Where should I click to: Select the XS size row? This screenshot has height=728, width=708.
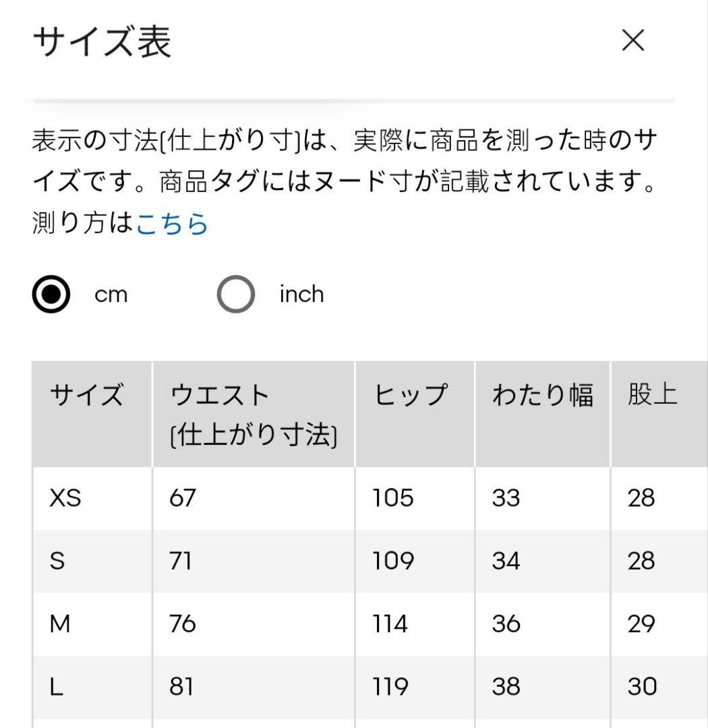(x=370, y=498)
